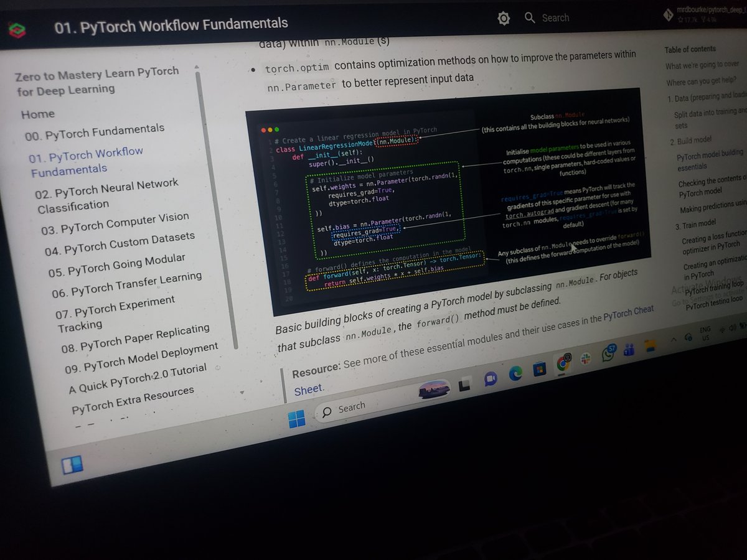This screenshot has height=560, width=747.
Task: Open Microsoft Teams from the taskbar
Action: [629, 350]
